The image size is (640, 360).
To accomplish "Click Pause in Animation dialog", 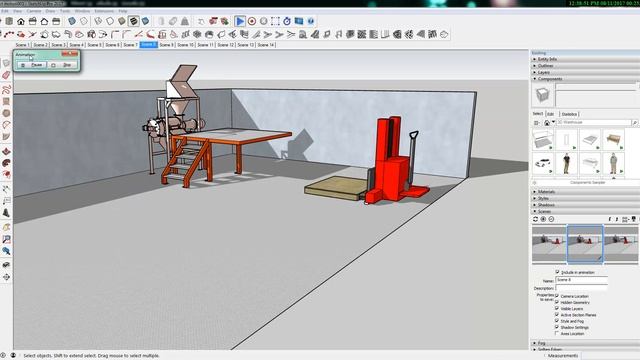I will [x=32, y=65].
